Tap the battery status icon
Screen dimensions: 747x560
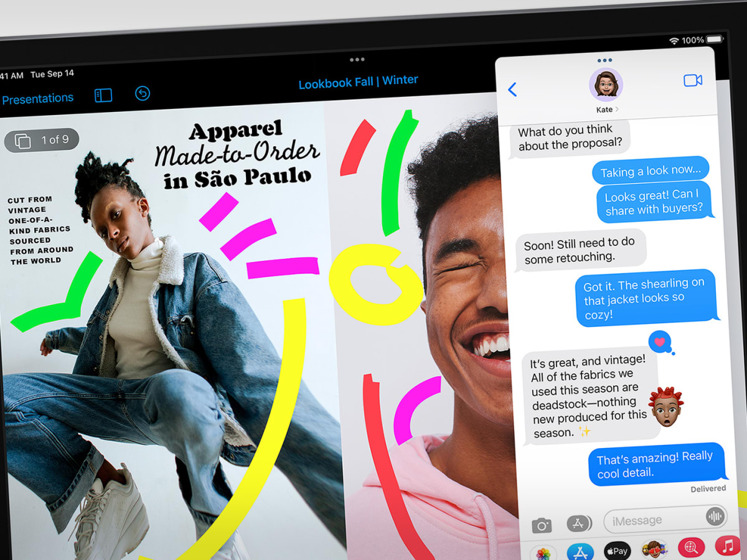(714, 39)
